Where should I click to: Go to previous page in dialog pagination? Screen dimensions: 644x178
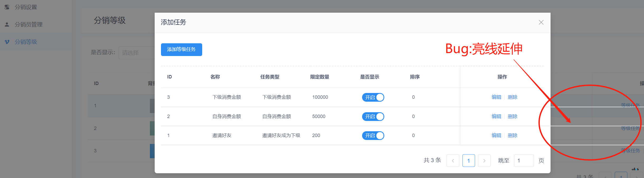pyautogui.click(x=453, y=161)
